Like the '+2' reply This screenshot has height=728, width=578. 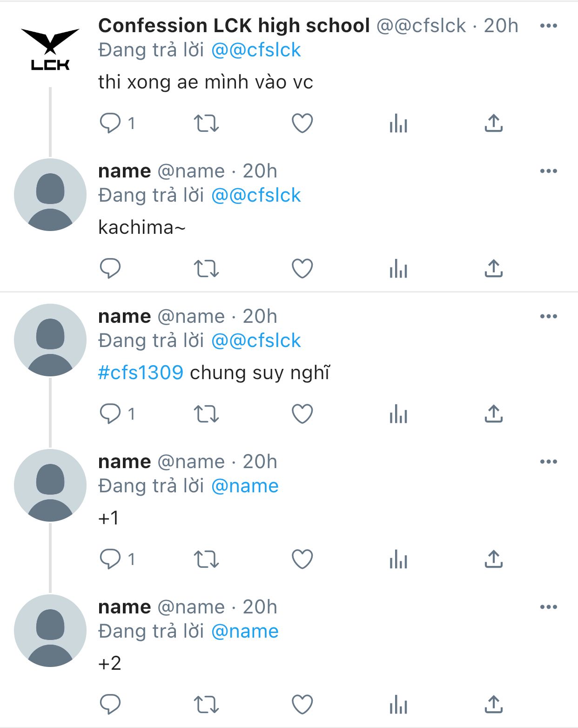302,705
